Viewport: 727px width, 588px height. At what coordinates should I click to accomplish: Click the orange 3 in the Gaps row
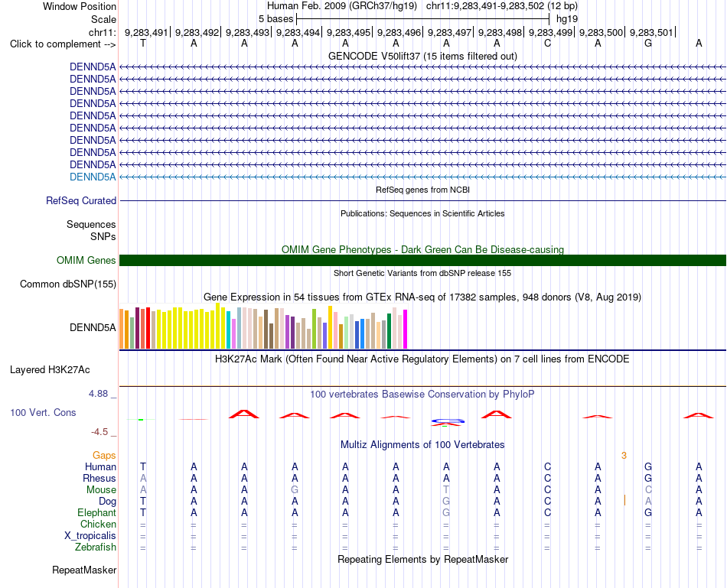pos(624,456)
